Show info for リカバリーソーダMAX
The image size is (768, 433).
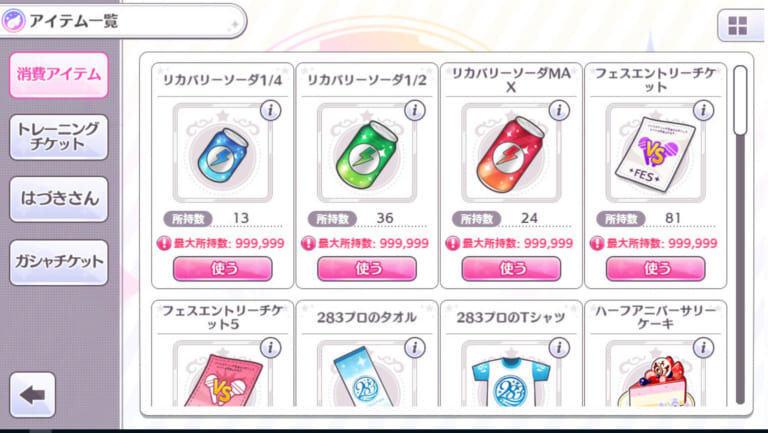(559, 110)
